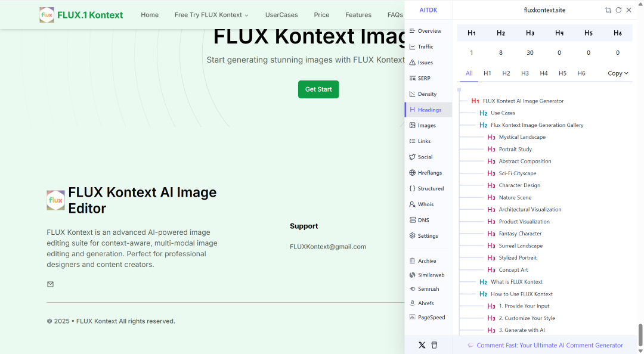Screen dimensions: 644x354
Task: Open PageSpeed lookup
Action: coord(427,317)
